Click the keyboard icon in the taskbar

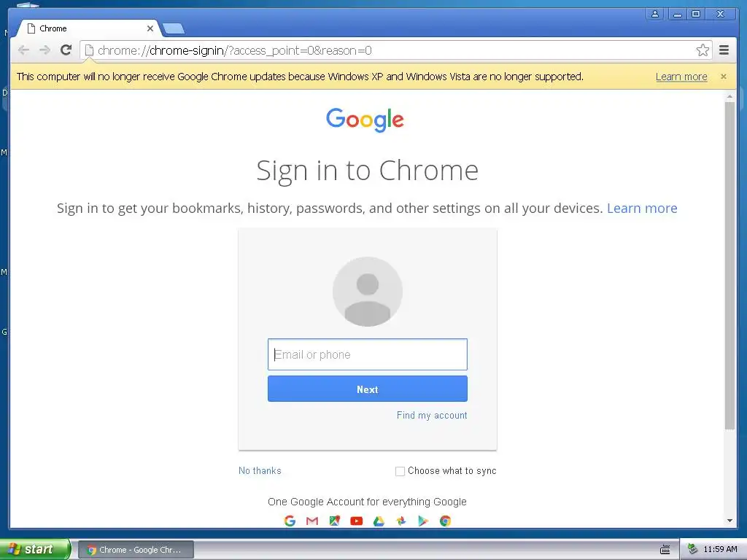(665, 550)
